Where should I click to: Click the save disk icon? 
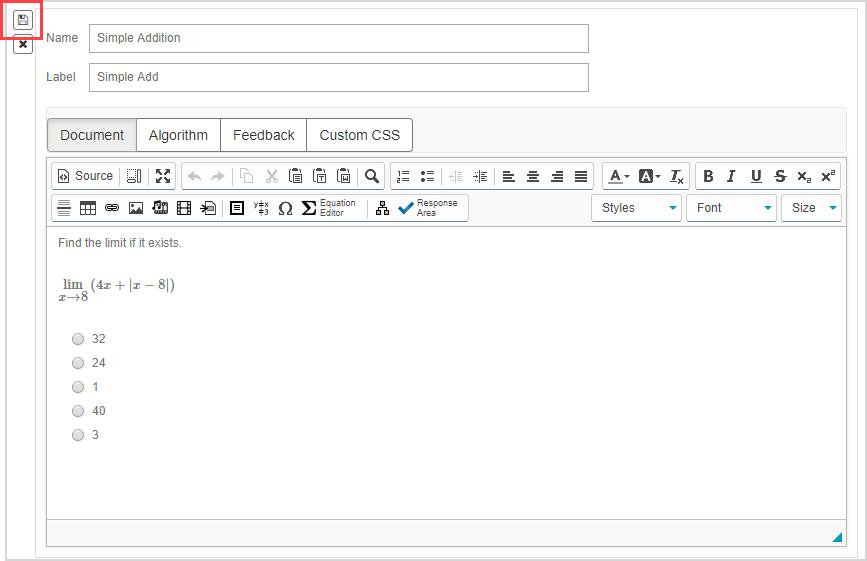23,19
